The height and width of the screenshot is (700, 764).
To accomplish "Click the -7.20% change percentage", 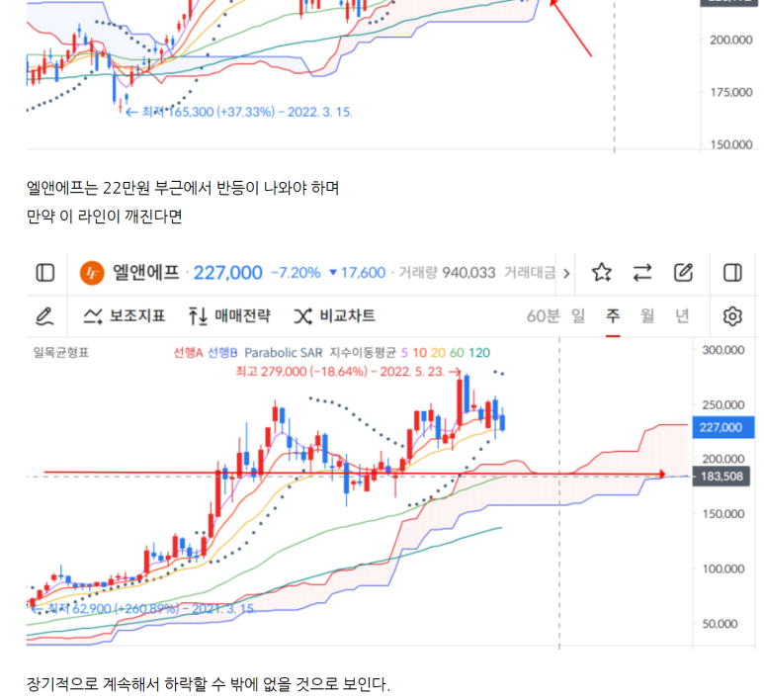I will click(x=296, y=273).
